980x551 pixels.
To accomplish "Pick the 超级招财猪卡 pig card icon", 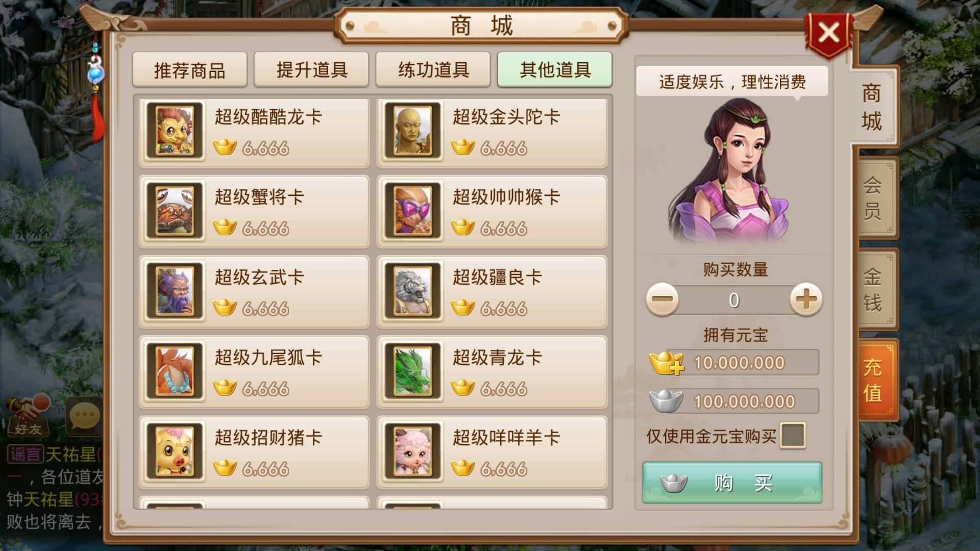I will 175,452.
